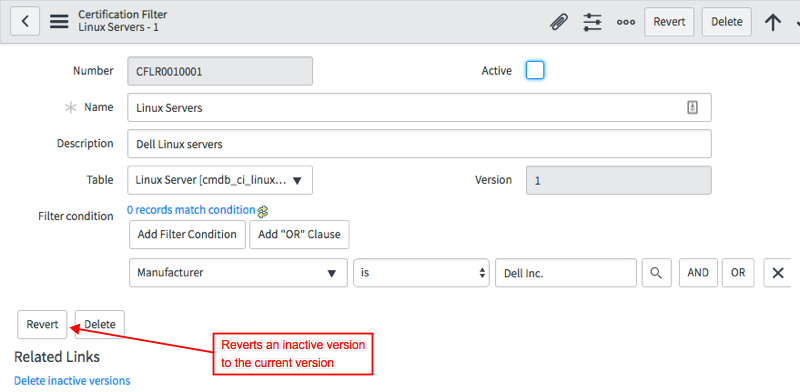Click Add "OR" Clause button

299,234
